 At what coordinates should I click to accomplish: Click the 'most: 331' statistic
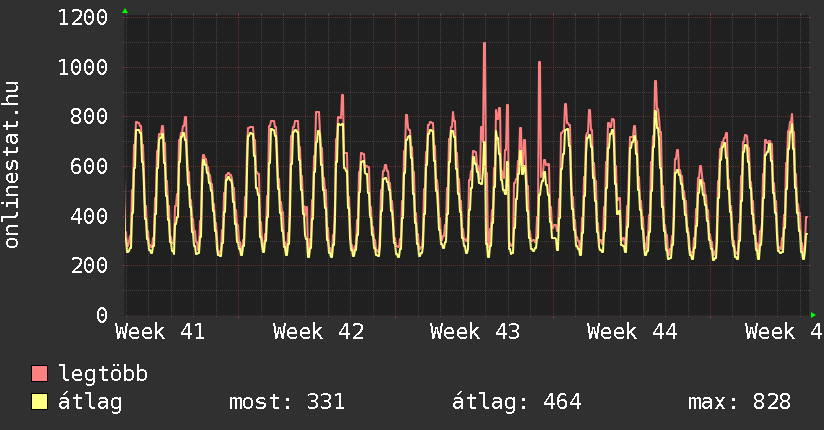pos(287,402)
